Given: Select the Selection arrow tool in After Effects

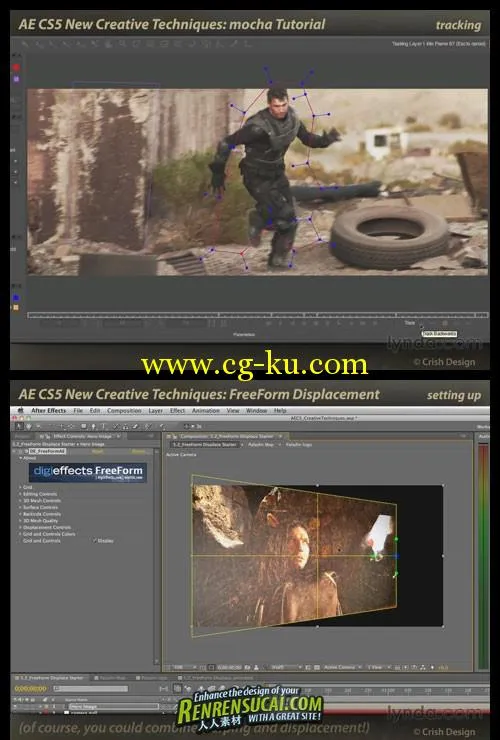Looking at the screenshot, I should [x=19, y=427].
